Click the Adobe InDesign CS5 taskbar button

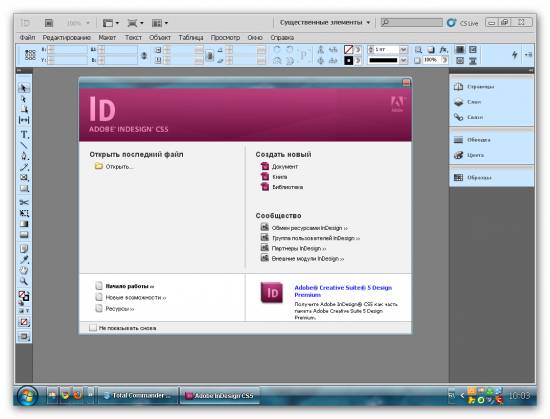[219, 396]
